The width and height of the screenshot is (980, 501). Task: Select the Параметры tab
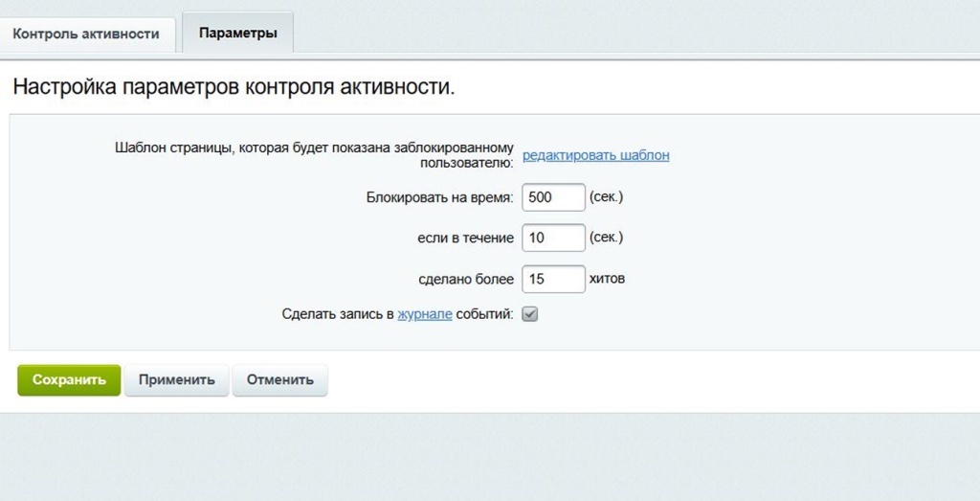tap(237, 34)
